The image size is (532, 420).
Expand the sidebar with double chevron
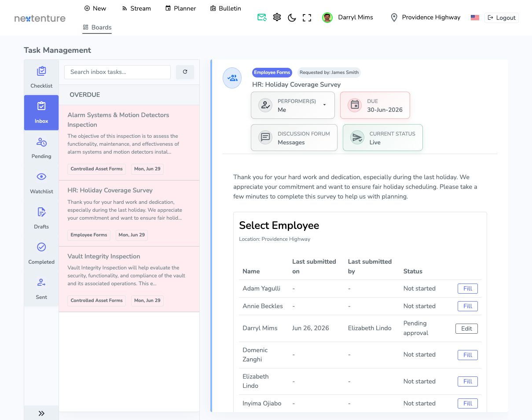41,413
